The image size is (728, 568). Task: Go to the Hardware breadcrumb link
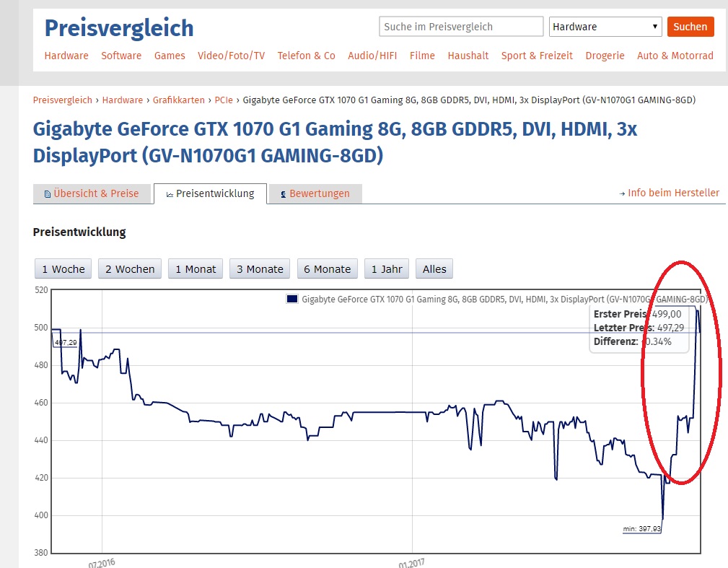pos(123,100)
